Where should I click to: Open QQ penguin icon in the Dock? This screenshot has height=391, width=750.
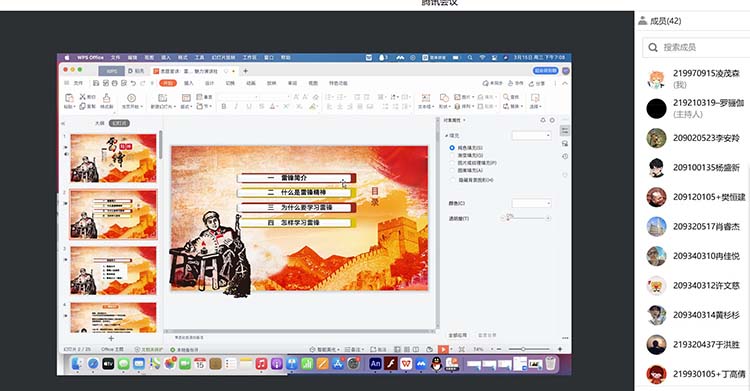point(436,364)
